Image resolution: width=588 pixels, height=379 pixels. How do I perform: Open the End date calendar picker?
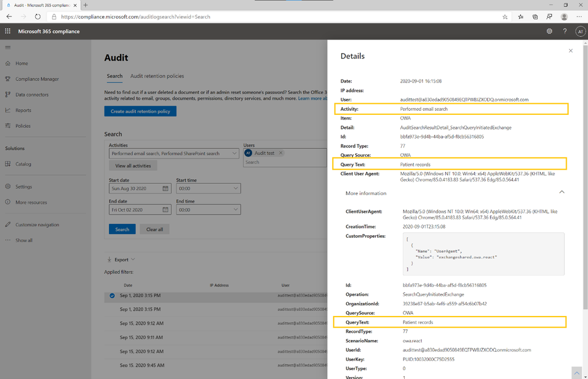pos(166,210)
